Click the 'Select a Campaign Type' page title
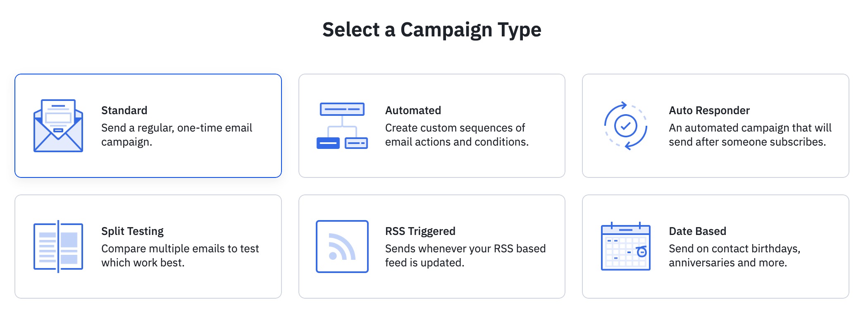The image size is (868, 321). [x=432, y=30]
